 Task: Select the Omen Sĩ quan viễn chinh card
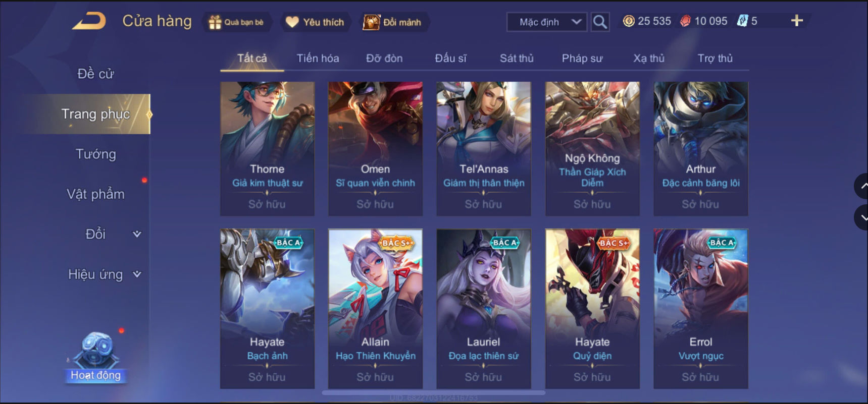(x=375, y=149)
